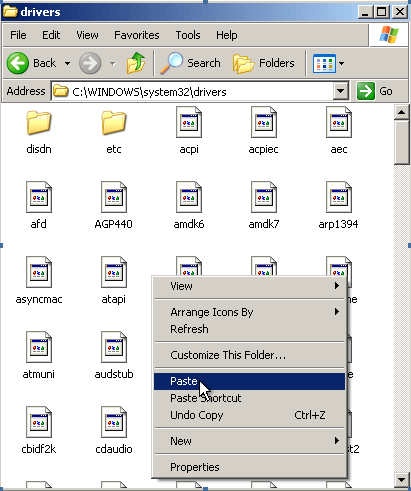Toggle the Folders pane
The image size is (411, 491).
click(x=264, y=63)
